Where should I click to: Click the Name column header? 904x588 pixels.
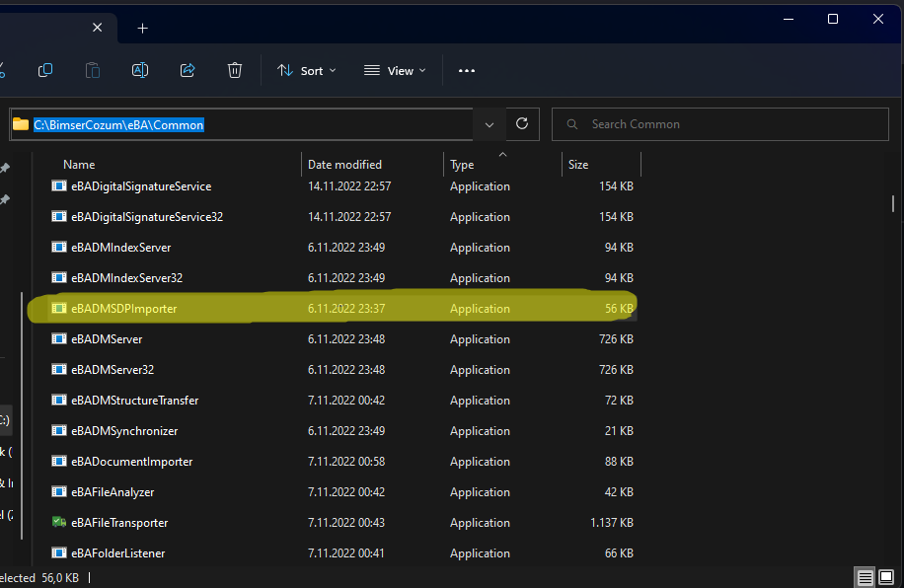click(x=79, y=165)
